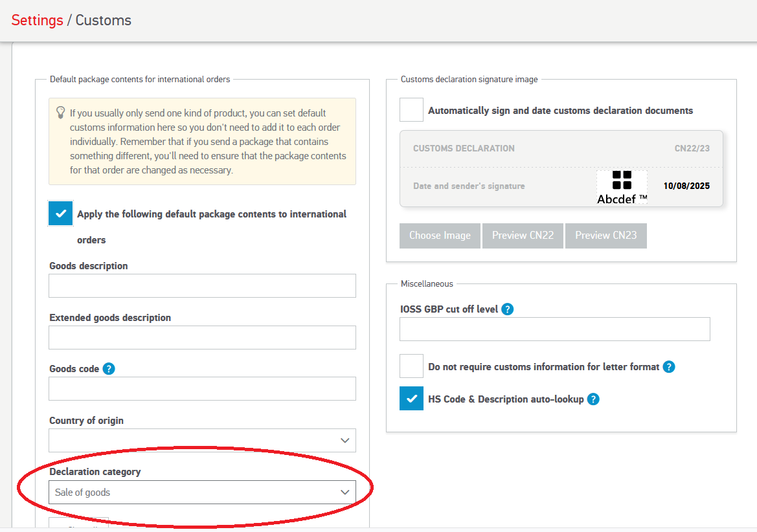Go to Settings via breadcrumb link

[37, 20]
